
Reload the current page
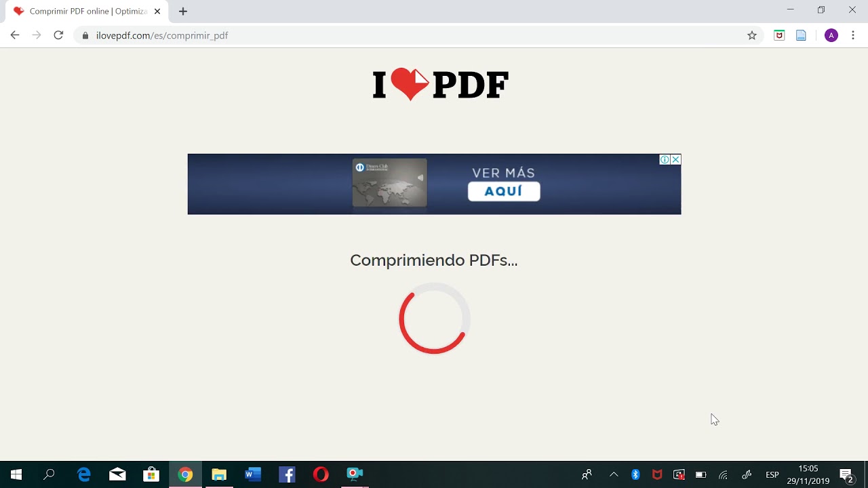coord(58,35)
